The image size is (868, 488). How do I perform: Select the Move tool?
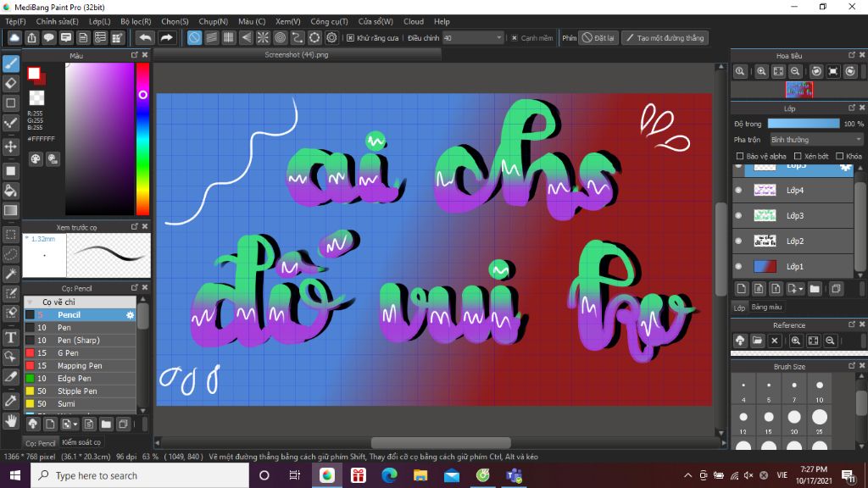11,147
